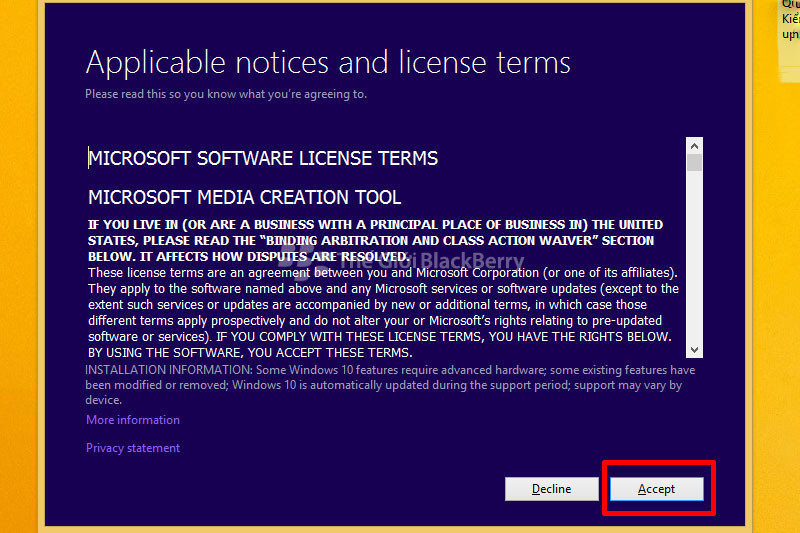Click the Decline button
The height and width of the screenshot is (533, 800).
coord(552,489)
